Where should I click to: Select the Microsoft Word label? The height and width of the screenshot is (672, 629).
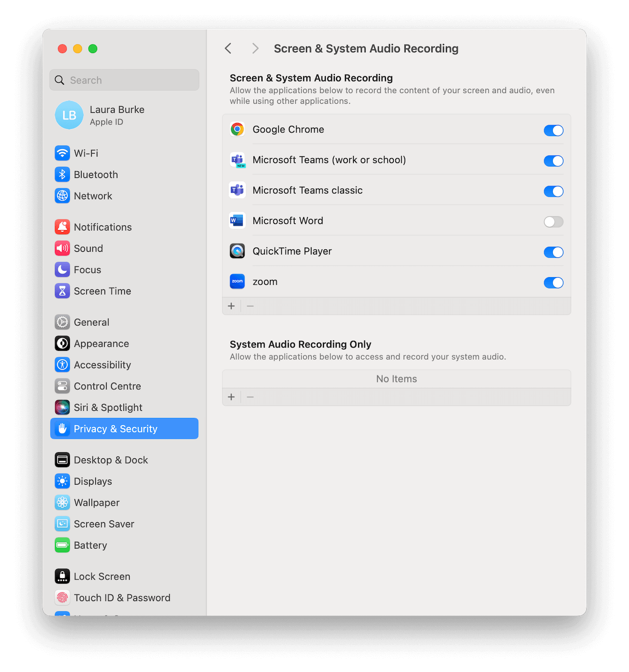tap(288, 221)
